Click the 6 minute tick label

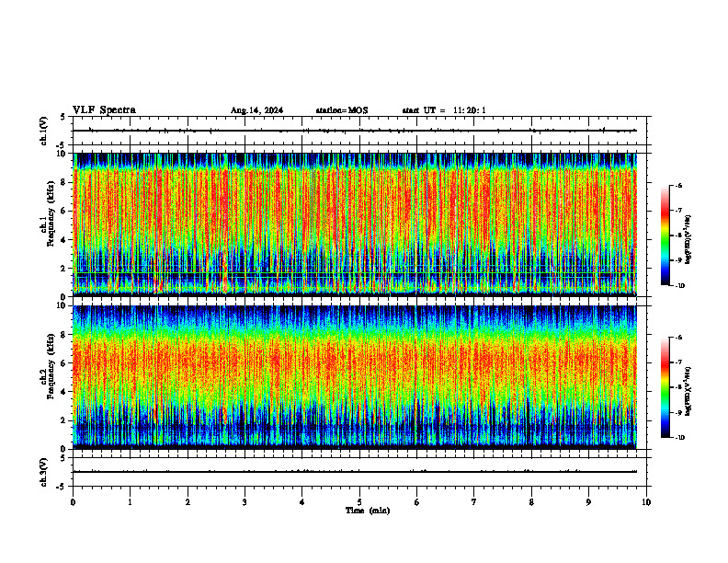click(x=417, y=502)
